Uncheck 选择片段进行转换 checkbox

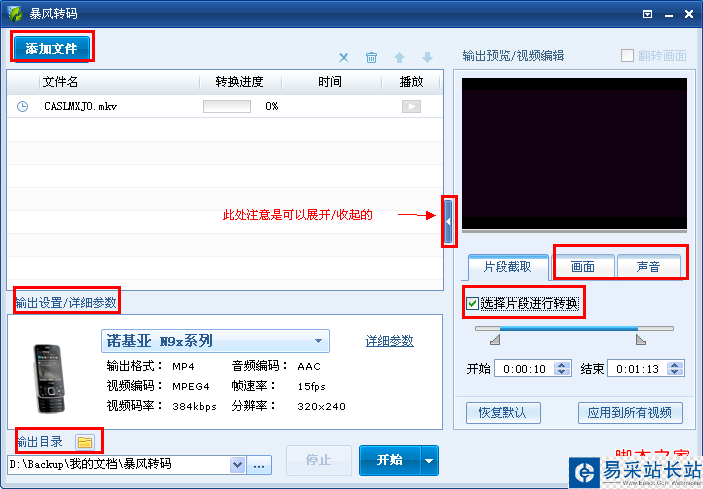click(472, 303)
